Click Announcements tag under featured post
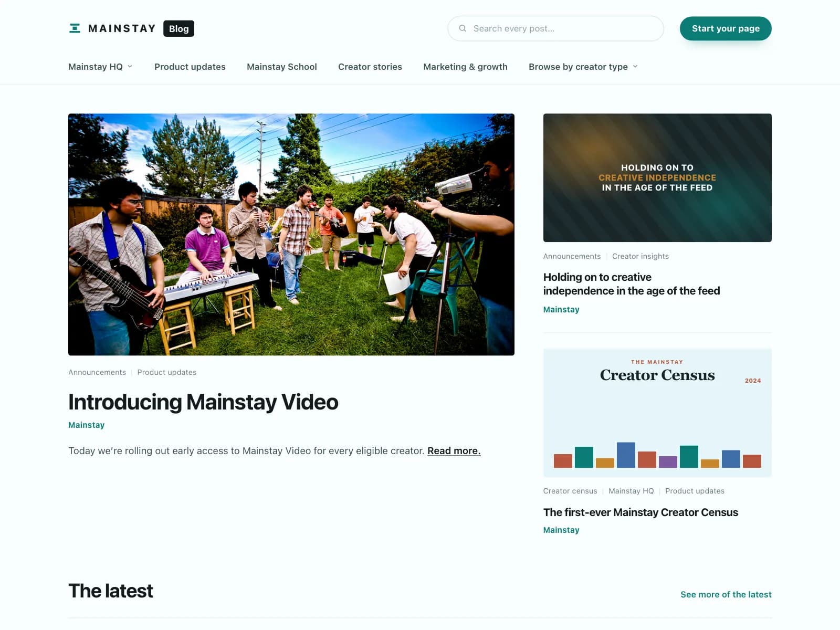Viewport: 840px width, 630px height. click(97, 372)
